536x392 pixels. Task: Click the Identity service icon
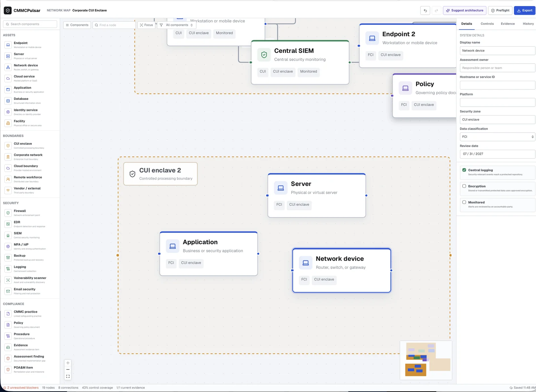[x=8, y=112]
